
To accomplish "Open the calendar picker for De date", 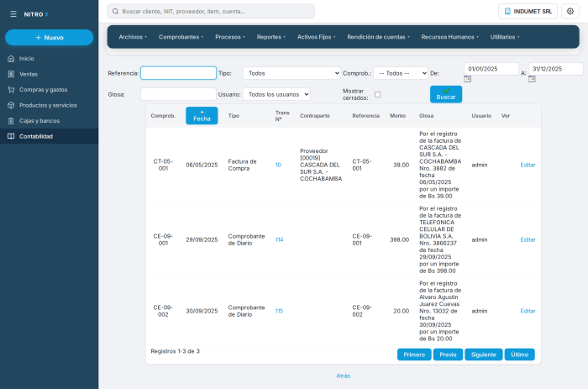I will [467, 79].
